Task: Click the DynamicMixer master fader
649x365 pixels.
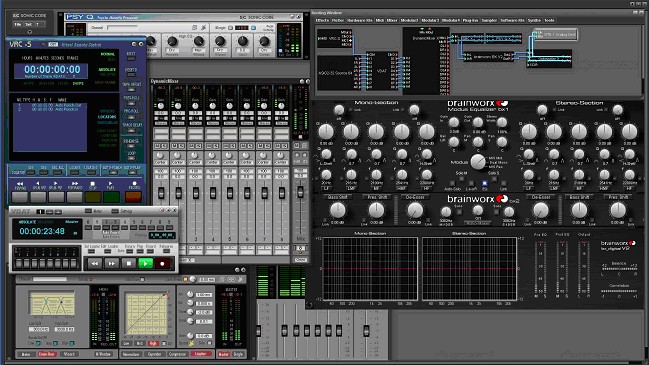Action: pyautogui.click(x=300, y=192)
